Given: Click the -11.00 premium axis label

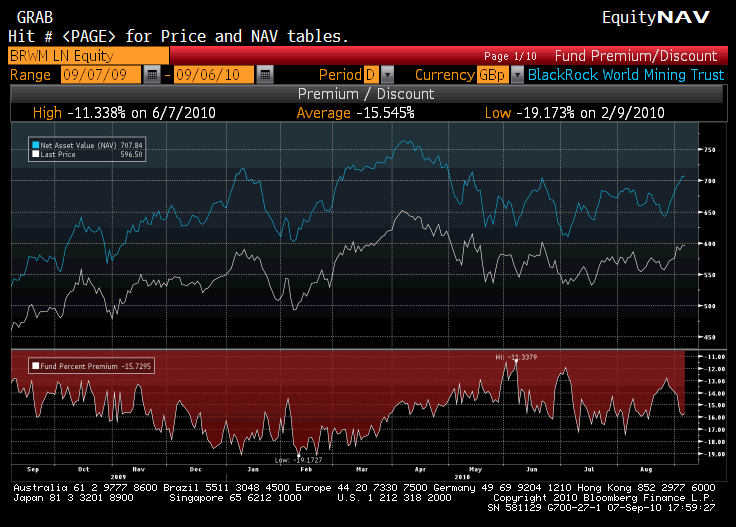Looking at the screenshot, I should 716,357.
